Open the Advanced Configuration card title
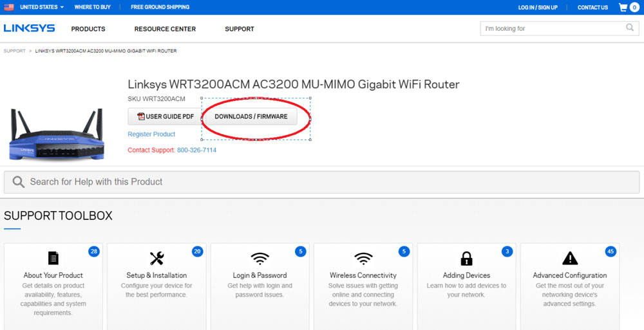 [x=570, y=275]
